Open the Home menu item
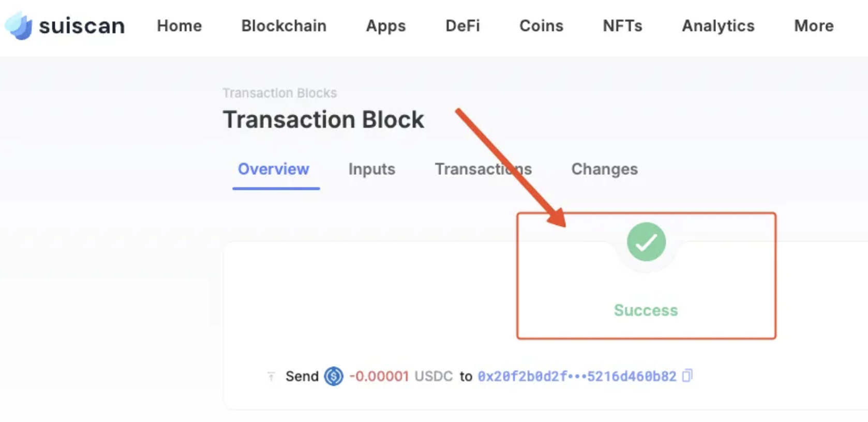Viewport: 868px width, 422px height. coord(179,26)
